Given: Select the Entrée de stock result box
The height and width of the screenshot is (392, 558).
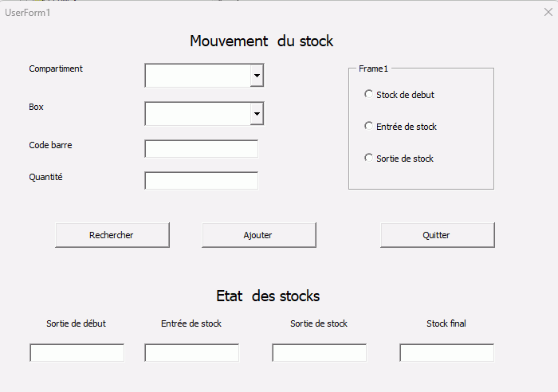Looking at the screenshot, I should 191,353.
